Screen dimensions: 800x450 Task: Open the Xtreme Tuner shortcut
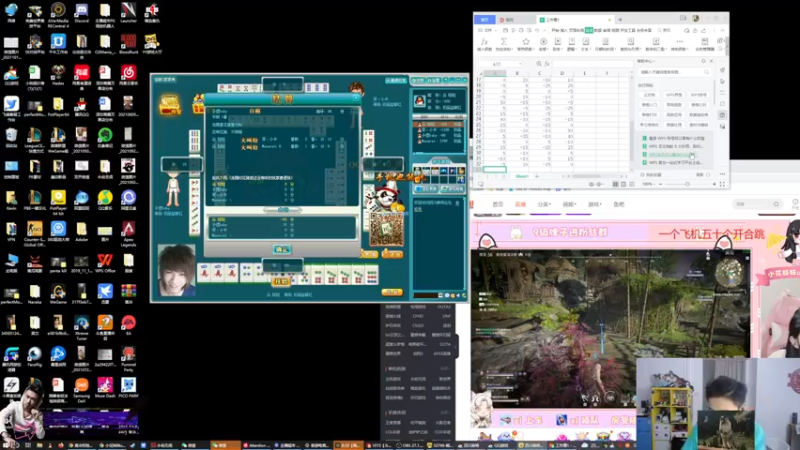coord(82,327)
